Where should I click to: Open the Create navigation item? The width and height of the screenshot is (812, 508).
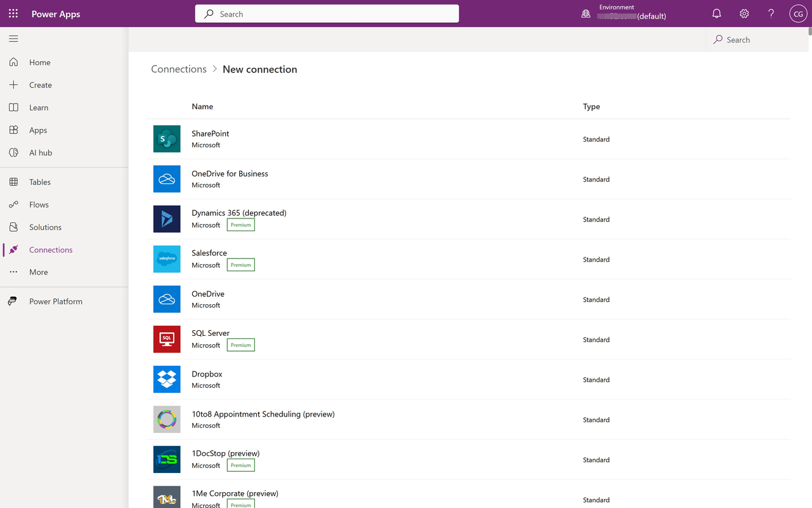64,84
